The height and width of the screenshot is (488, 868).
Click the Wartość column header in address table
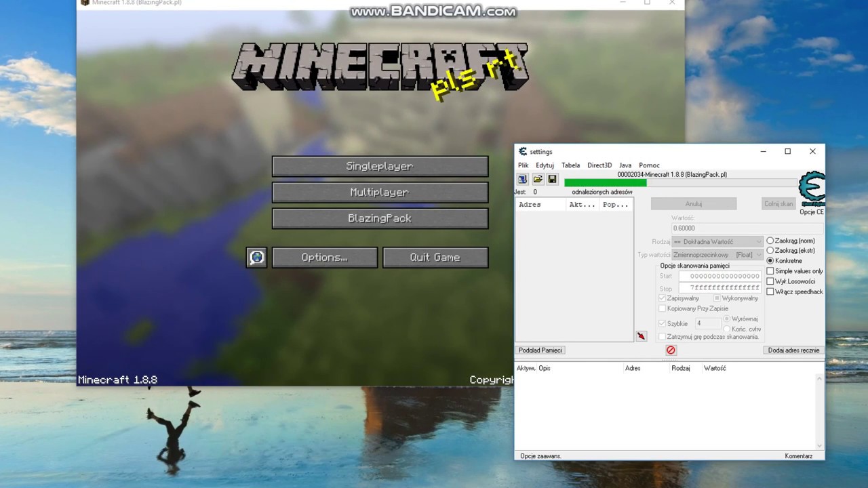(715, 368)
